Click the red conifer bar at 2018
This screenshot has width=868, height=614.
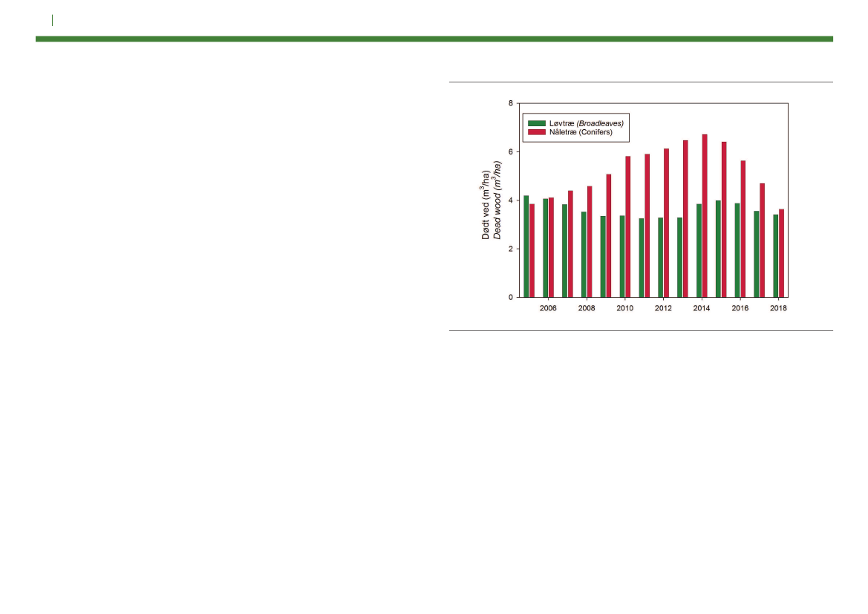click(782, 253)
